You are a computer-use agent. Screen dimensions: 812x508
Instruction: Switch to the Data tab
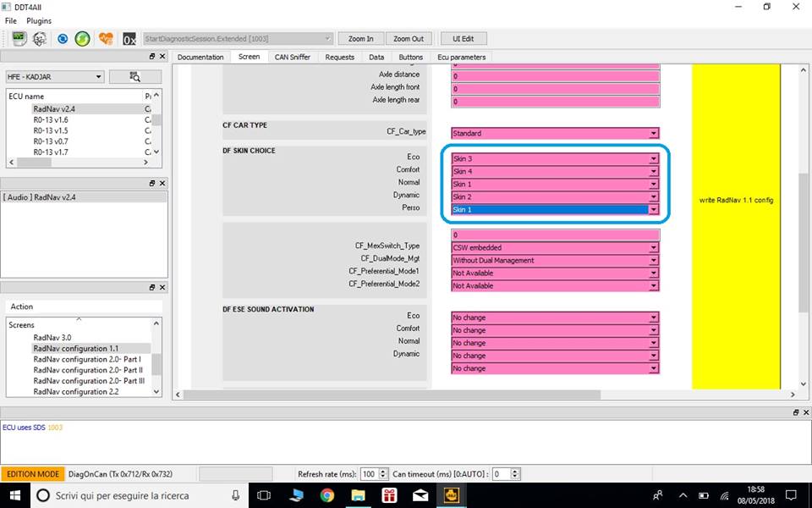pyautogui.click(x=376, y=57)
